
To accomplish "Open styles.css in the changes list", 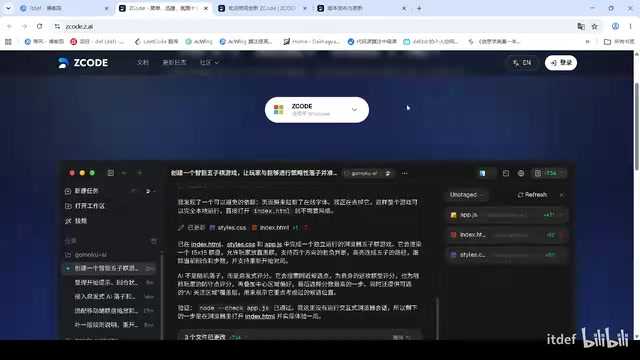I will (507, 255).
